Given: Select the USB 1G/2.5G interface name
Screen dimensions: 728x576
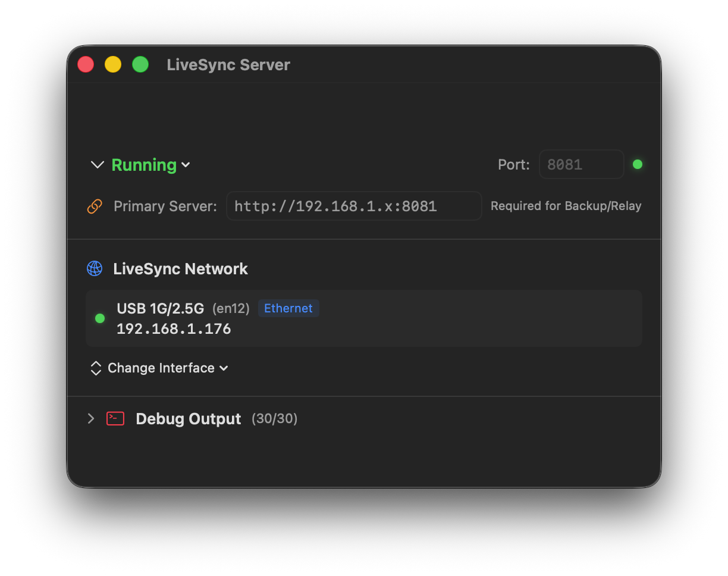Looking at the screenshot, I should point(161,308).
